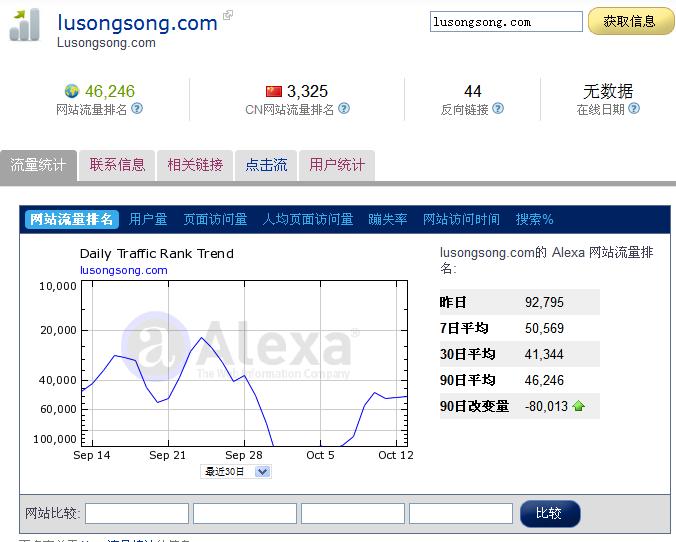Screen dimensions: 676x542
Task: Open the external link icon beside lusongsong.com title
Action: click(x=228, y=15)
